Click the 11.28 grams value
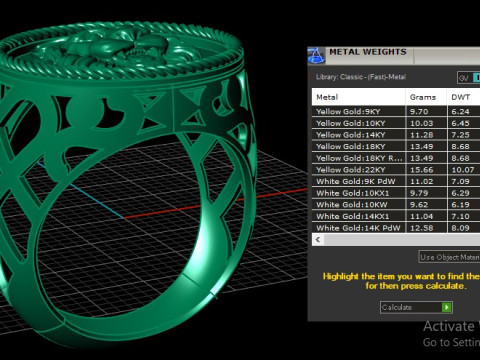Viewport: 480px width, 360px height. click(x=421, y=135)
